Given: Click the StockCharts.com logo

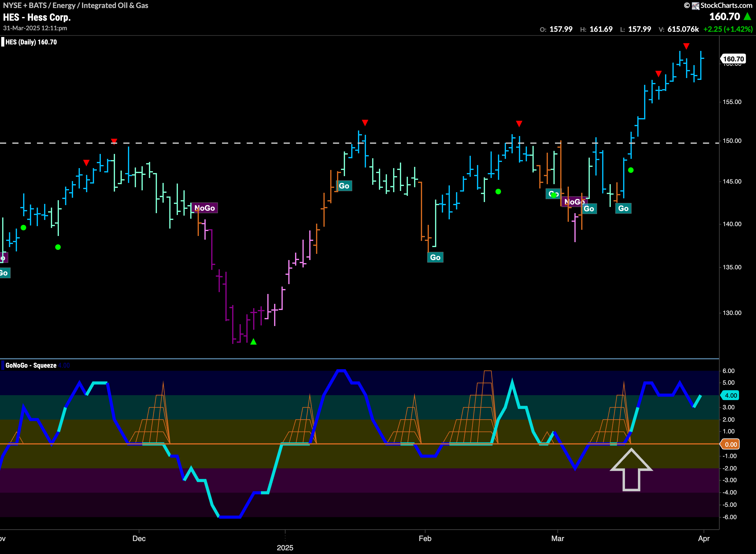Looking at the screenshot, I should click(718, 5).
